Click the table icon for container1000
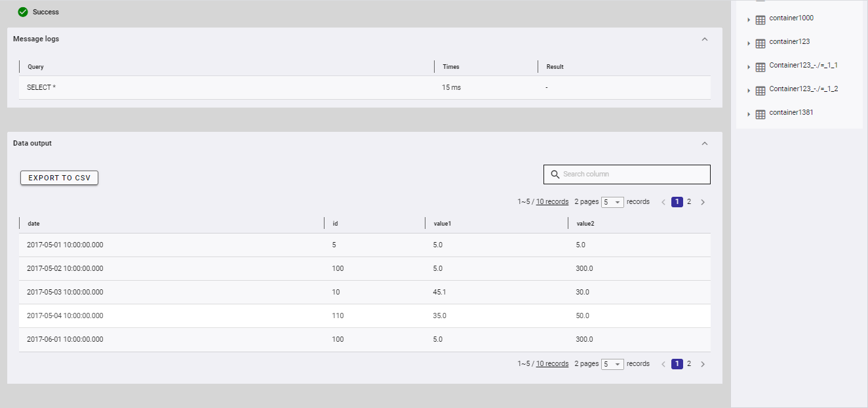Image resolution: width=868 pixels, height=408 pixels. click(x=760, y=20)
